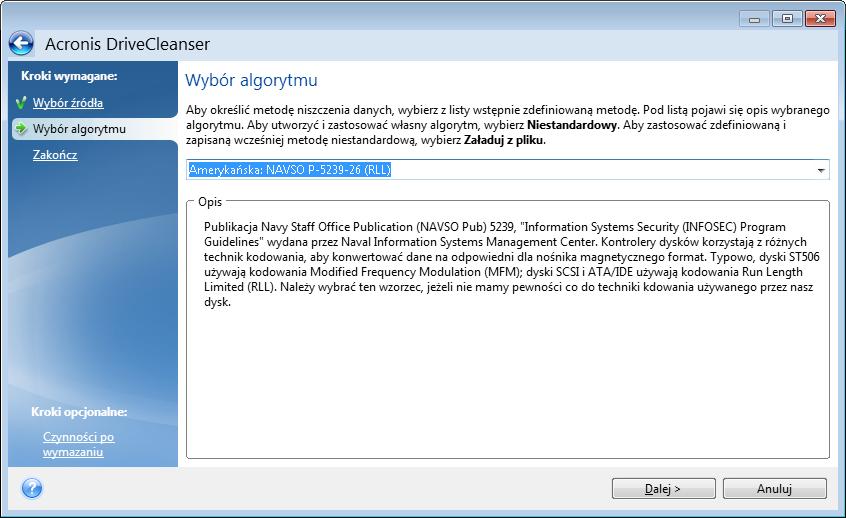The height and width of the screenshot is (518, 846).
Task: Open the Wybór źródła step link
Action: (68, 103)
